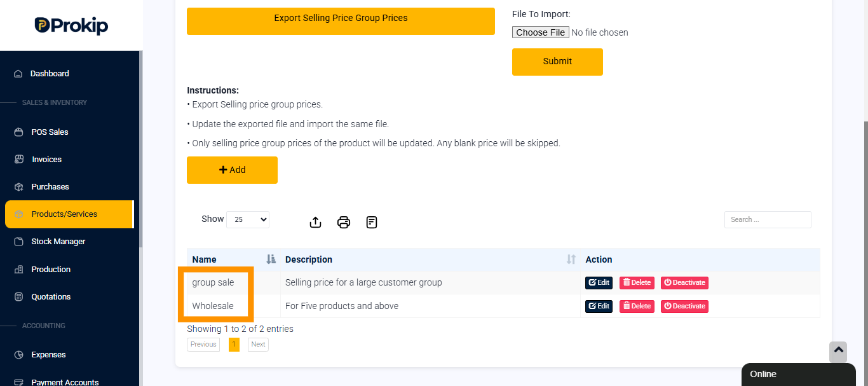Edit the Wholesale price group

pos(599,306)
